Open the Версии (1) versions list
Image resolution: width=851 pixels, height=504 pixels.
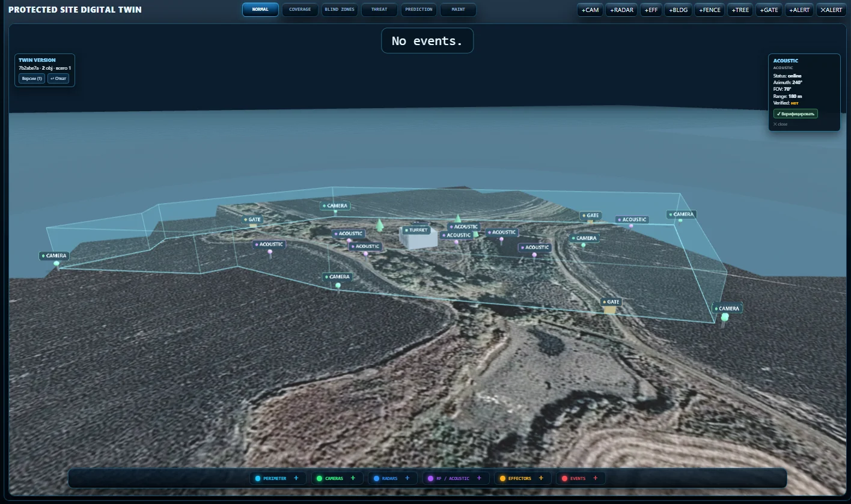pyautogui.click(x=31, y=79)
